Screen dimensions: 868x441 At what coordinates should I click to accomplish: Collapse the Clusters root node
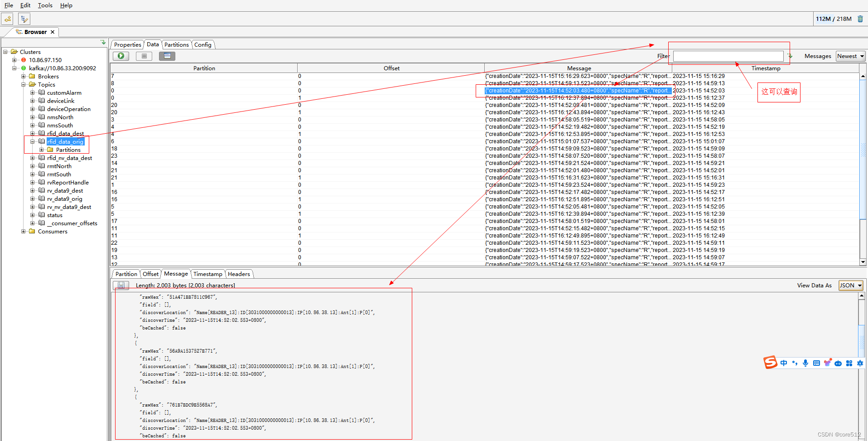tap(5, 52)
